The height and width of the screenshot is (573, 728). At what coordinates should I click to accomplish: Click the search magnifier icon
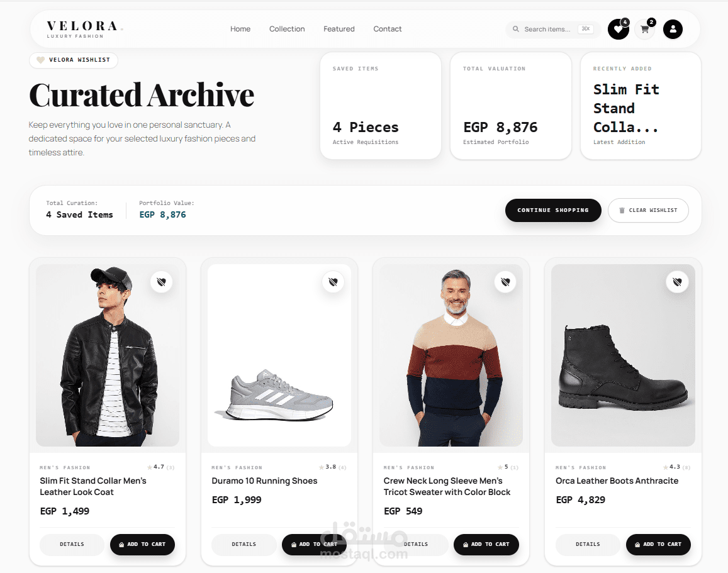[x=516, y=29]
